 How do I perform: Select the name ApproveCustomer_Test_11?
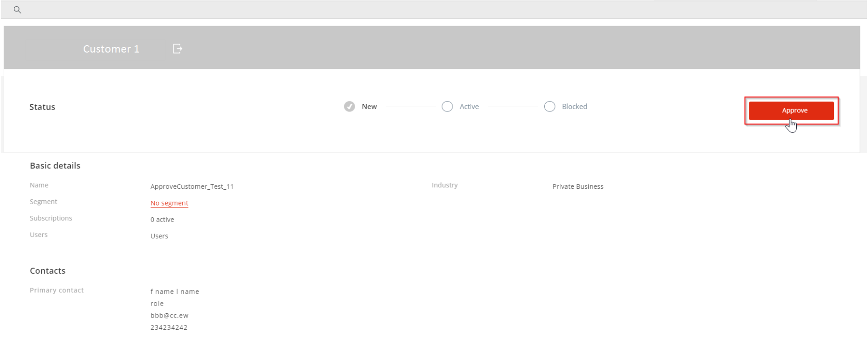(x=192, y=186)
